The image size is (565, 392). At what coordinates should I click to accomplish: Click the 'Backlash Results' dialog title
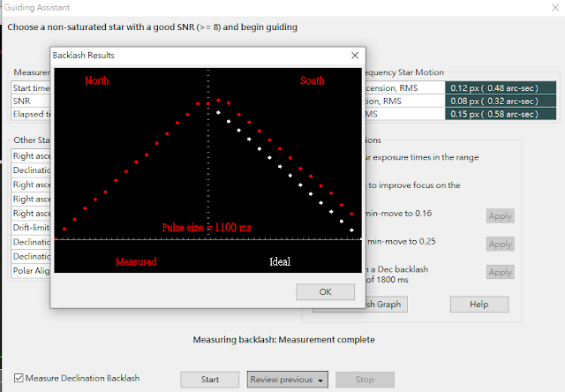tap(83, 55)
